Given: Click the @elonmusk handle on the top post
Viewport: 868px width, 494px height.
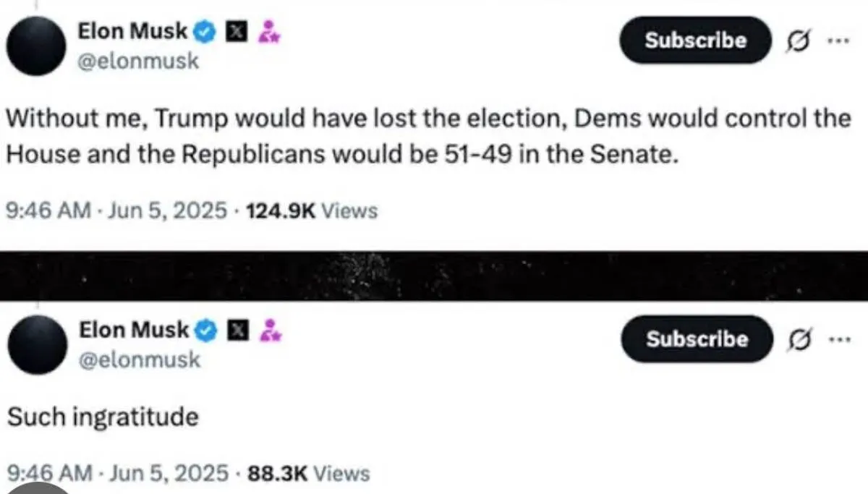Looking at the screenshot, I should tap(137, 61).
